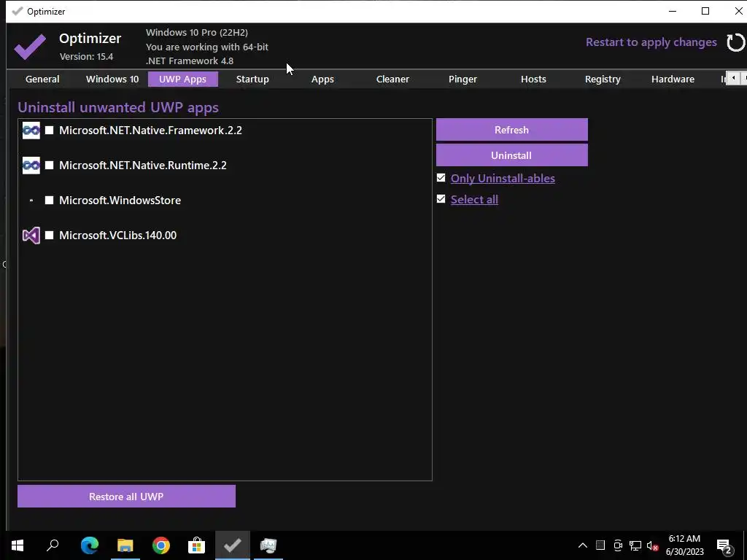Switch to the Windows 10 tab

pyautogui.click(x=112, y=79)
